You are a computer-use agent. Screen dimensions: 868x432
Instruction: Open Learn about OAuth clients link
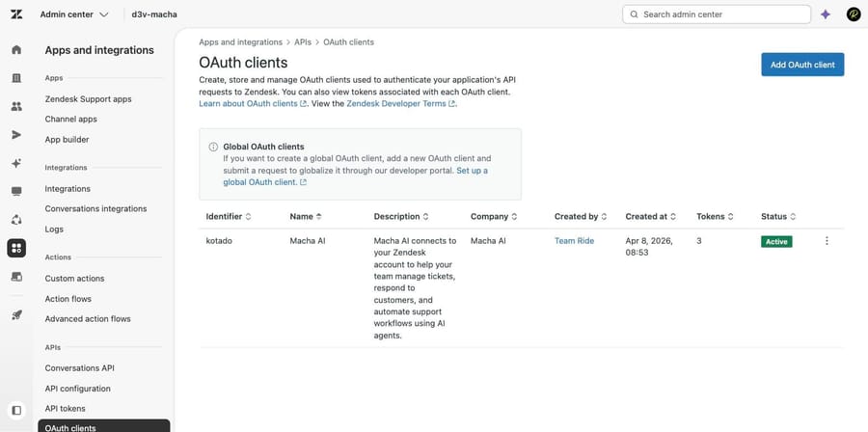point(253,103)
